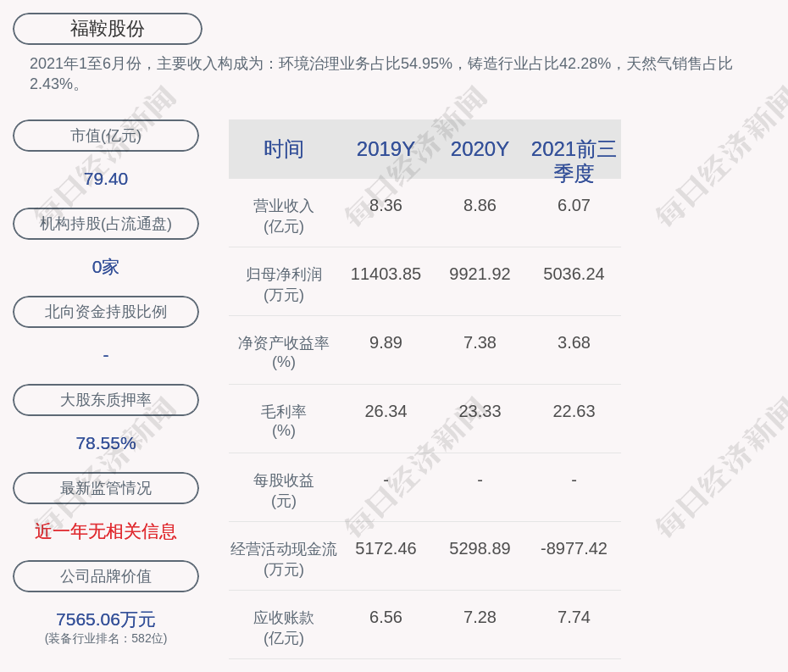Screen dimensions: 788x672
Task: Click the 大股东质押率 label pill
Action: (106, 400)
